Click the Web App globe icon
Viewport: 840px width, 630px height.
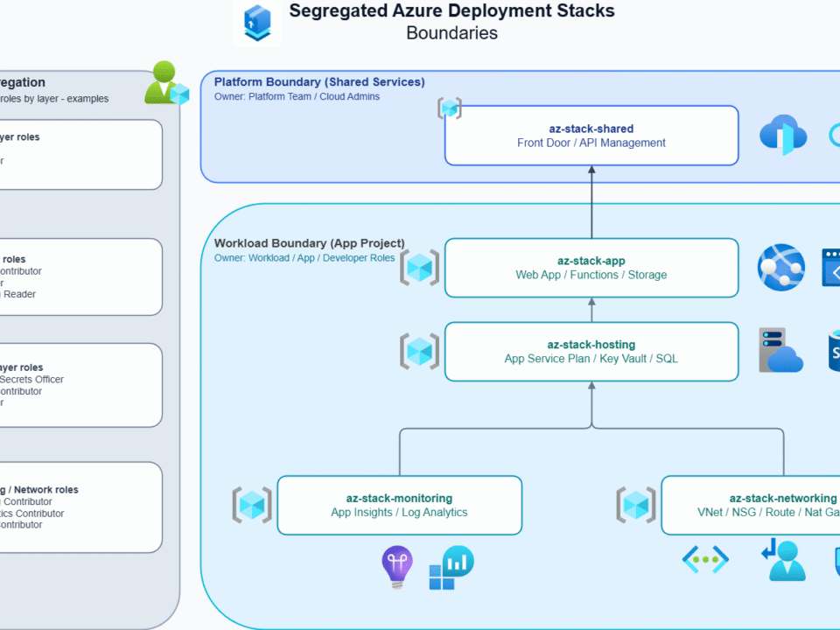click(780, 267)
